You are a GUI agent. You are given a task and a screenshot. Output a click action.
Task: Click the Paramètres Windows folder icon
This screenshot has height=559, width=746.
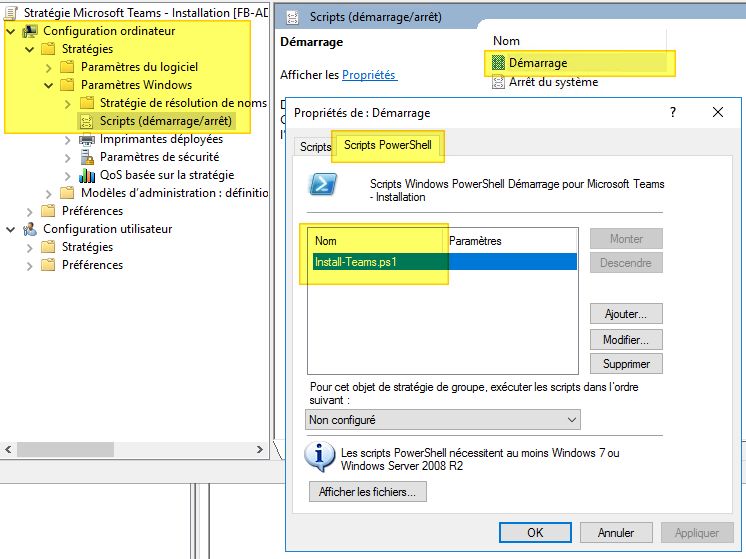67,85
